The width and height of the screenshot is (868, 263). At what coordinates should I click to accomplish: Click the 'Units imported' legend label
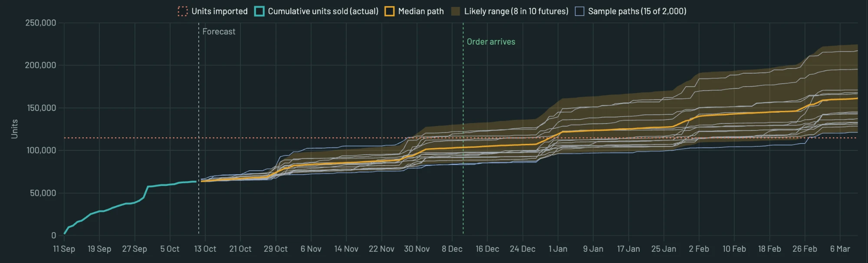pyautogui.click(x=220, y=11)
